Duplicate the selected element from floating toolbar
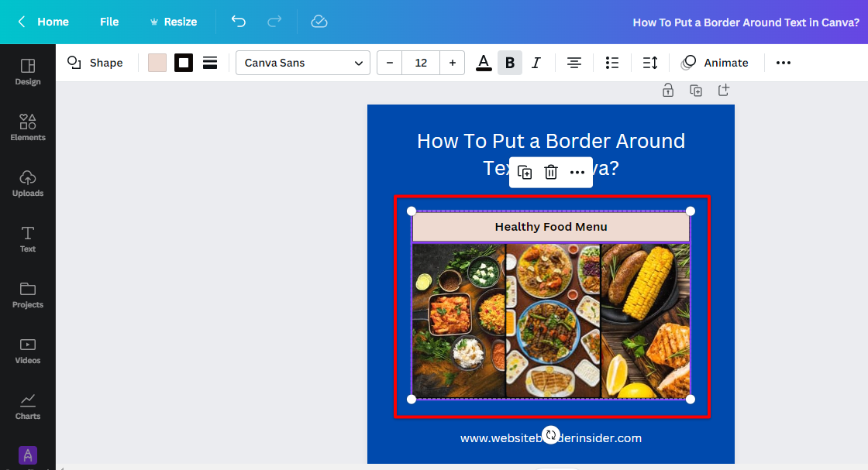 pyautogui.click(x=525, y=172)
